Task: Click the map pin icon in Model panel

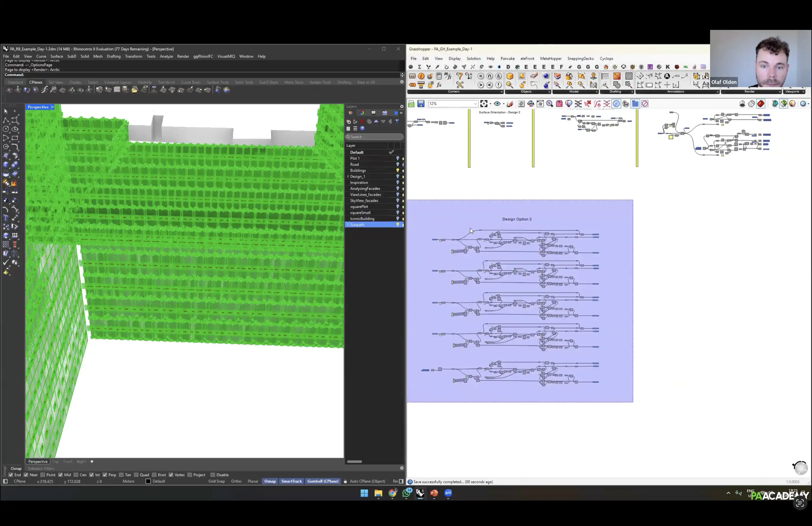Action: click(593, 76)
